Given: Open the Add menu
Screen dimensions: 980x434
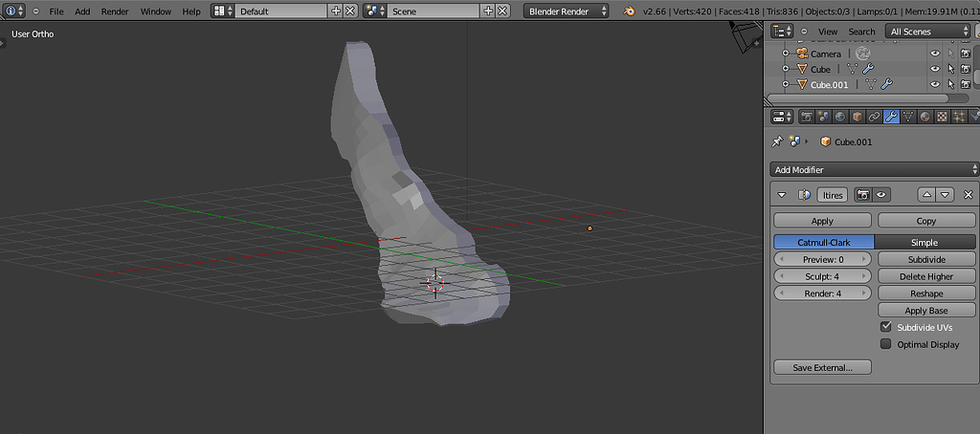Looking at the screenshot, I should tap(82, 11).
